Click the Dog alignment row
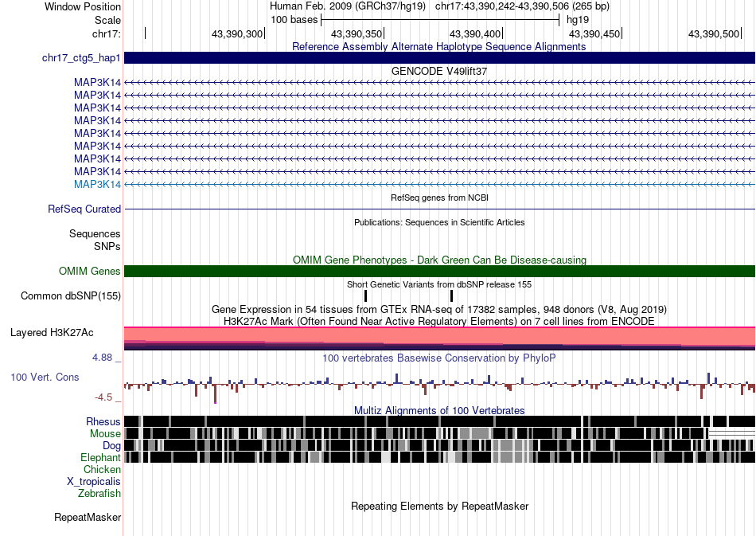The image size is (756, 536). 440,445
